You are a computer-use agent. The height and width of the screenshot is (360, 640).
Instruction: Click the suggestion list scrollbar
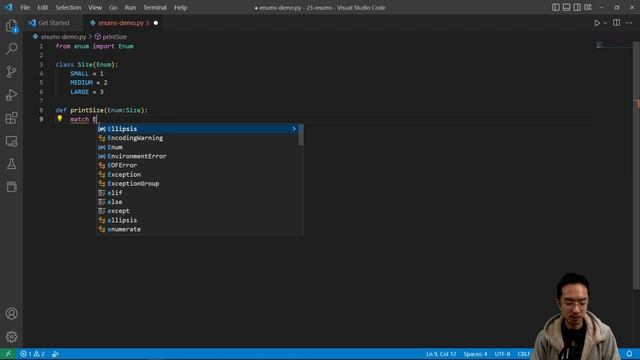(x=301, y=135)
